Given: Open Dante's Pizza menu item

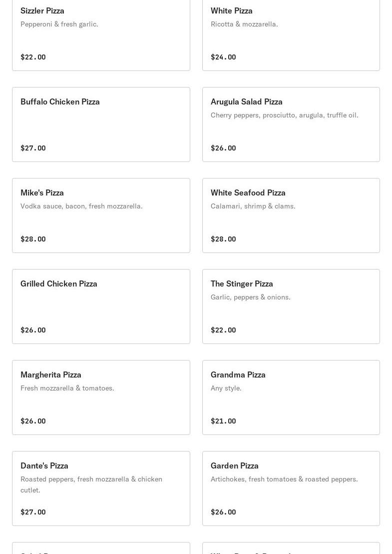Looking at the screenshot, I should pos(101,488).
